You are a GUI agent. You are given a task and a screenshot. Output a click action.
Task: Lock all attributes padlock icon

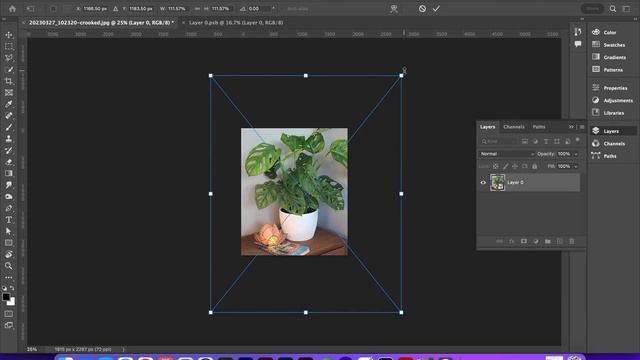pos(535,166)
